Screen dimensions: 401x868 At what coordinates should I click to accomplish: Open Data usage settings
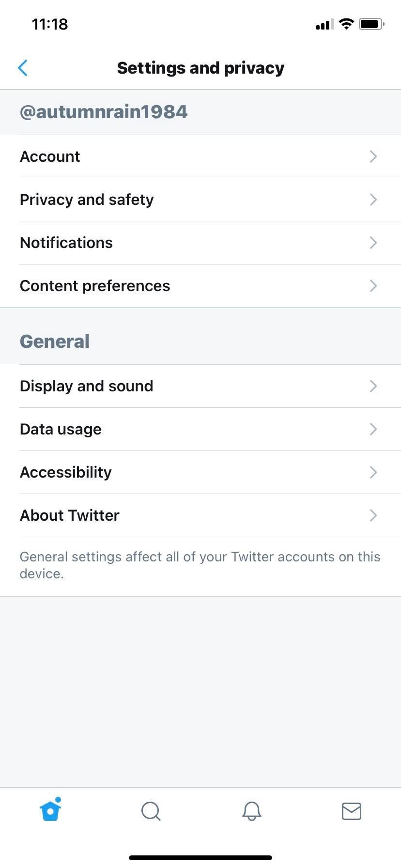[200, 429]
